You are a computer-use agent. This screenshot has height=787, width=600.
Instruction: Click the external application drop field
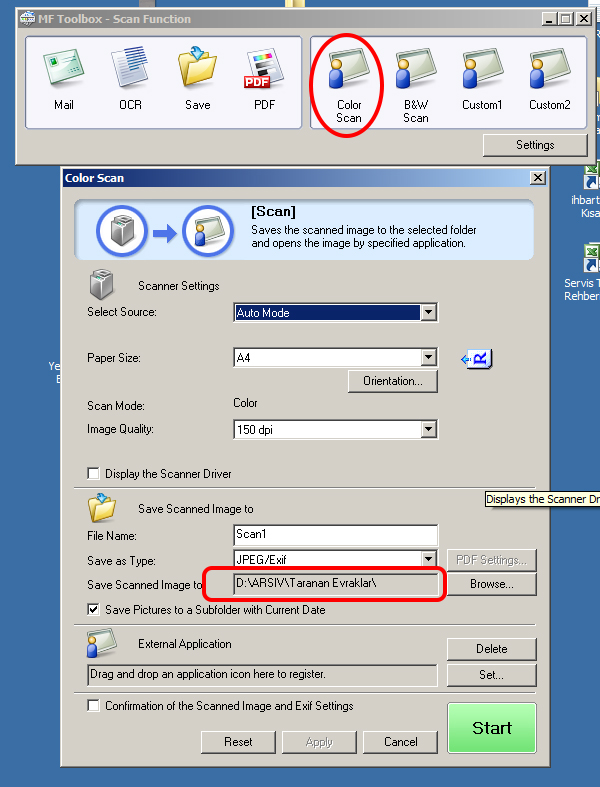[x=262, y=675]
